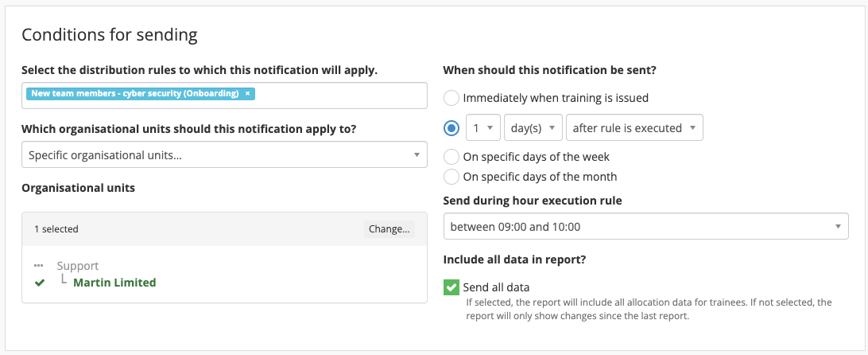
Task: Select the Martin Limited organisational unit
Action: pos(114,283)
